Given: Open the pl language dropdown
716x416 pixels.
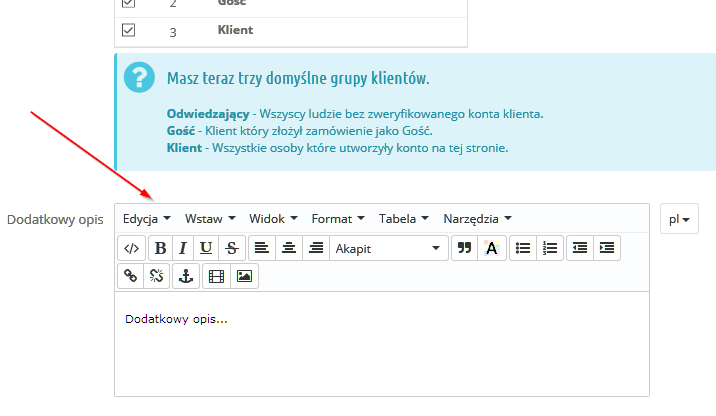Looking at the screenshot, I should click(x=681, y=219).
